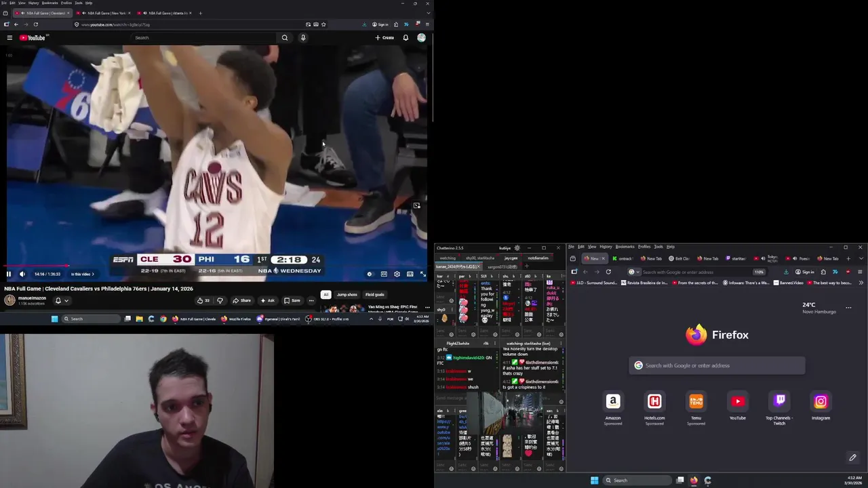Select the 'All' filter chip
The height and width of the screenshot is (488, 868).
point(326,294)
